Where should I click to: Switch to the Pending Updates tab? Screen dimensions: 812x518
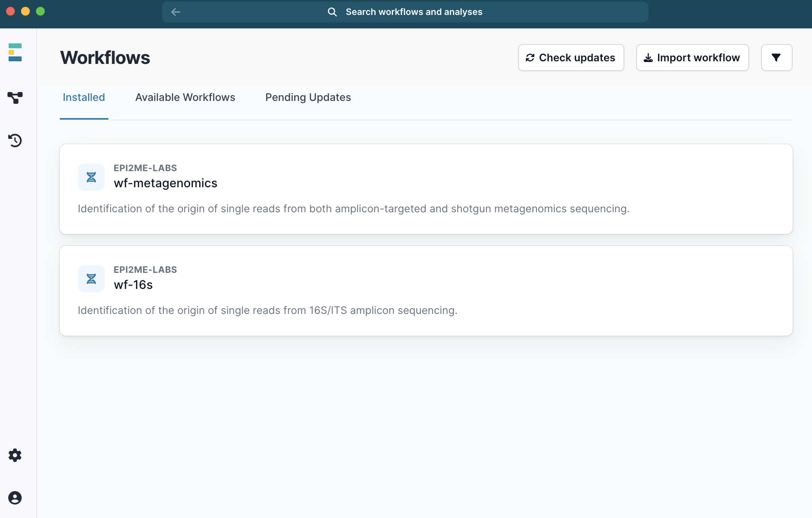308,97
